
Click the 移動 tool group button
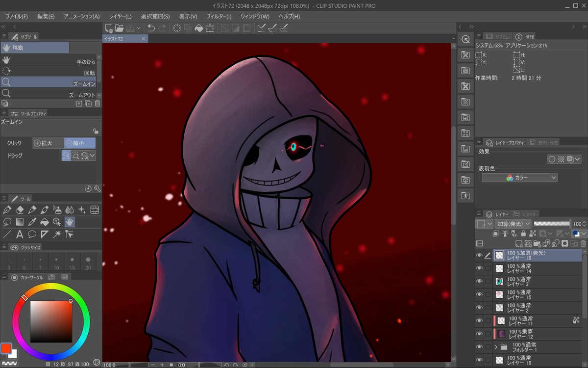tap(35, 48)
